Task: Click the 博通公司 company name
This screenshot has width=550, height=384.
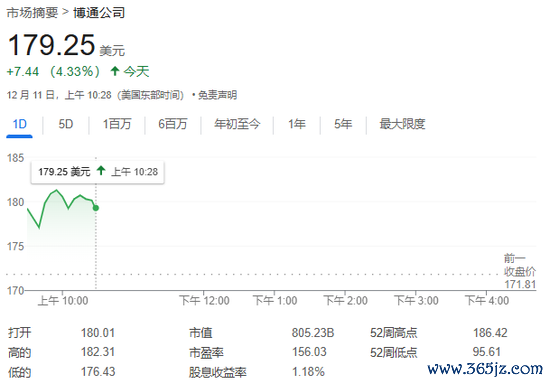Action: [x=99, y=13]
